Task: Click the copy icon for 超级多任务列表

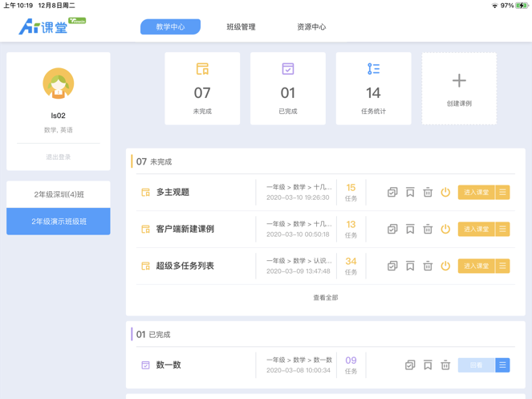Action: (x=392, y=266)
